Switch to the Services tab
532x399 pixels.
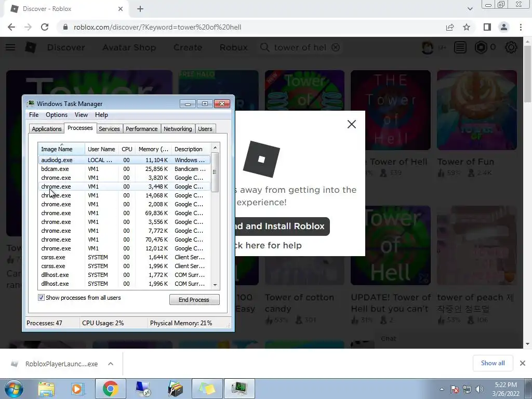(109, 129)
